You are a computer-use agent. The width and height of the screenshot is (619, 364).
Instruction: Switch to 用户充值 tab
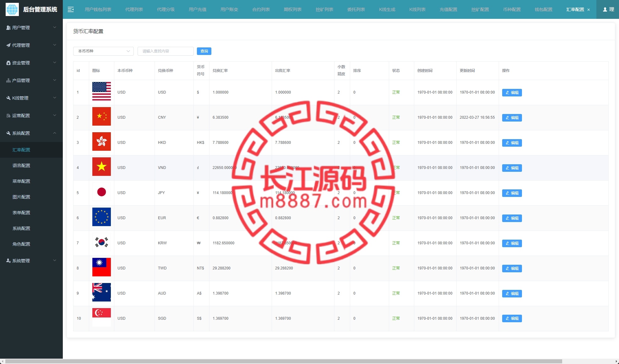[x=198, y=9]
